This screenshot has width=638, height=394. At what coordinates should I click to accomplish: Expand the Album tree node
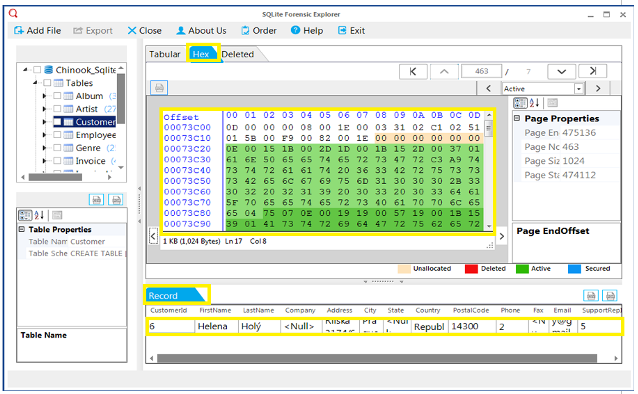(x=44, y=96)
